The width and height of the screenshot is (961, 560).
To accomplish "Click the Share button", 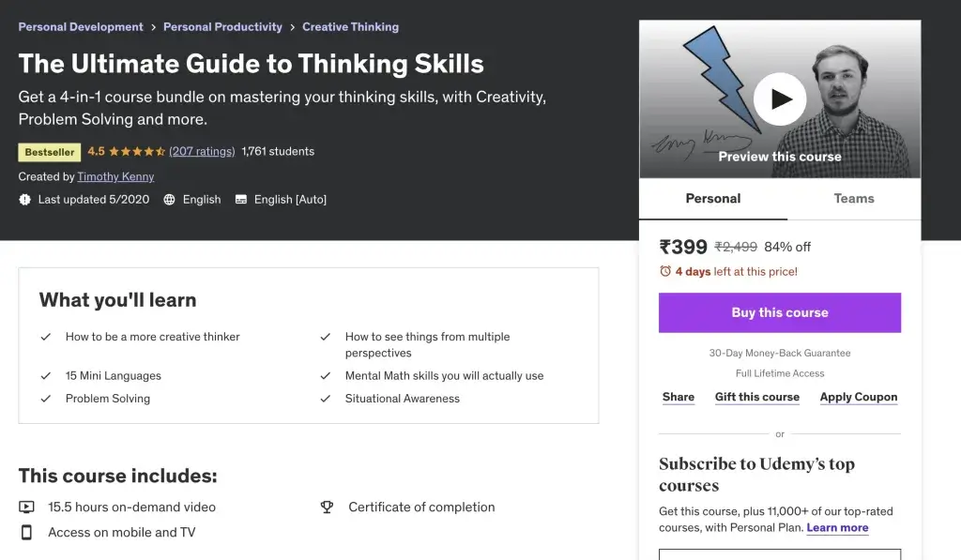I will (x=679, y=398).
